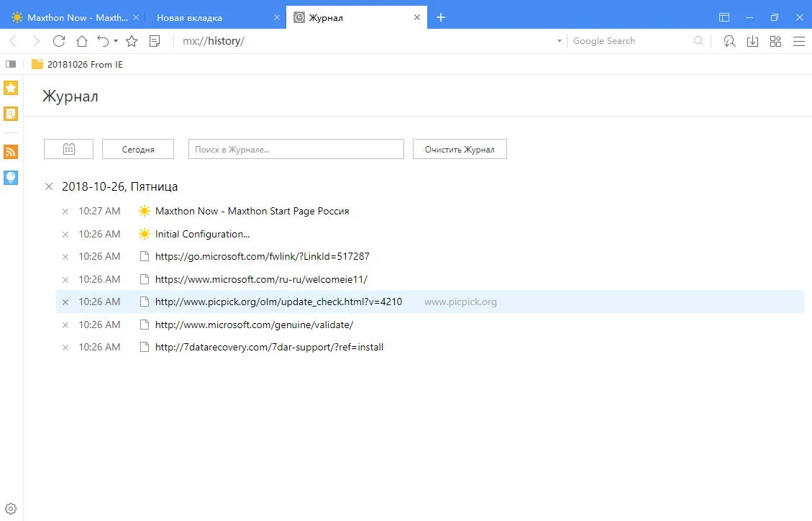Open the Maxnote icon in the toolbar
Screen dimensions: 812x521
155,41
